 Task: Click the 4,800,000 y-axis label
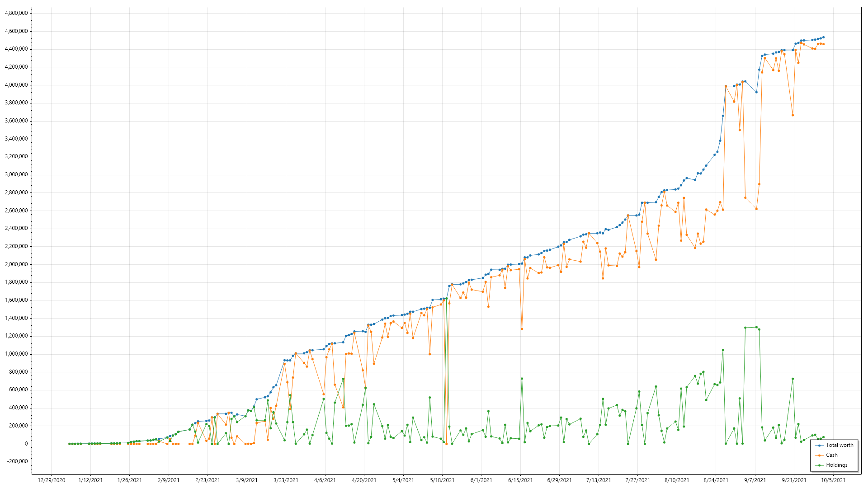click(x=16, y=13)
